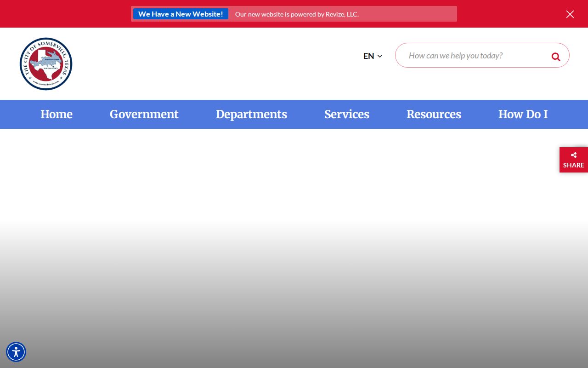Viewport: 588px width, 368px height.
Task: Open the Resources menu
Action: [434, 115]
